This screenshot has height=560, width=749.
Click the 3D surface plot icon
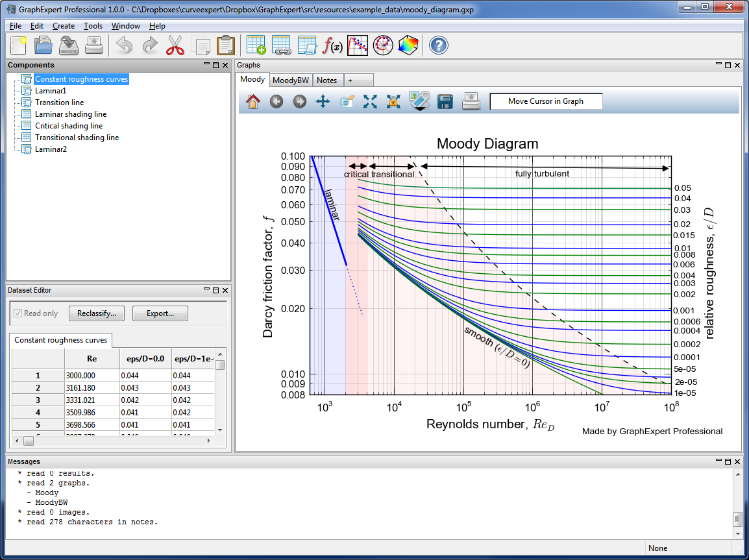(x=408, y=45)
